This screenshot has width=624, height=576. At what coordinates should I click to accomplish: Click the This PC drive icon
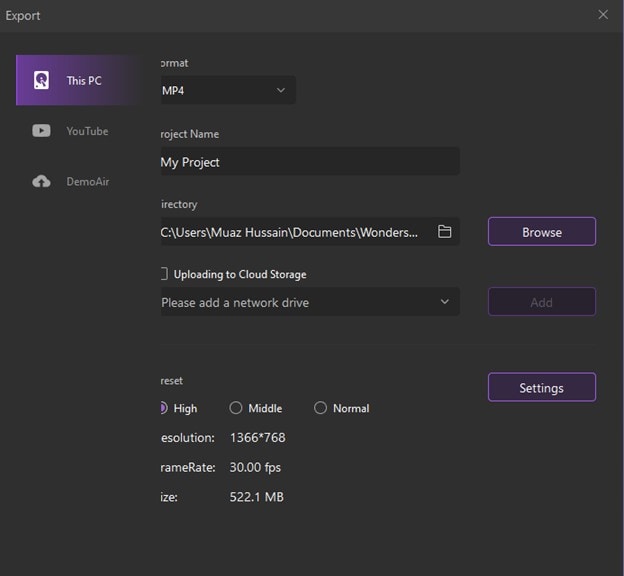(42, 80)
